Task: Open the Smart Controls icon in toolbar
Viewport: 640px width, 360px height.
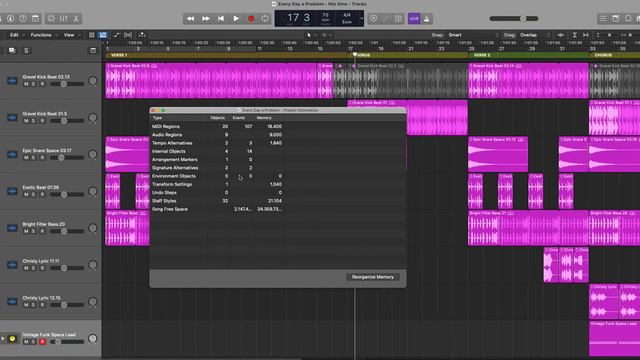Action: point(51,19)
